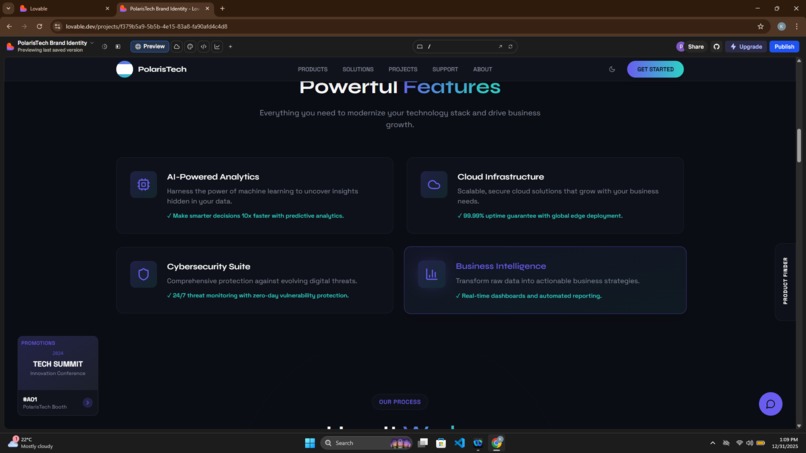The image size is (806, 453).
Task: Focus the browser address bar URL
Action: [146, 26]
